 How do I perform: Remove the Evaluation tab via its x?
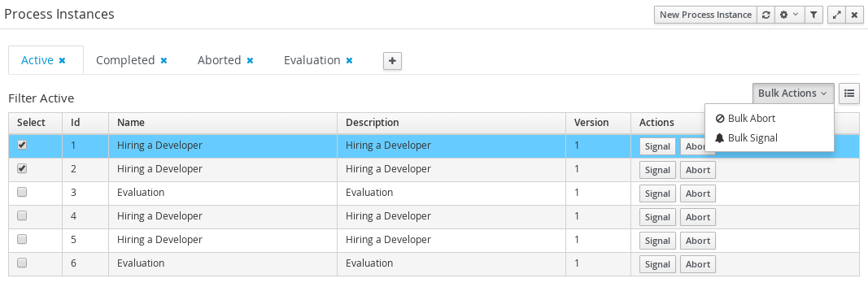(x=349, y=61)
